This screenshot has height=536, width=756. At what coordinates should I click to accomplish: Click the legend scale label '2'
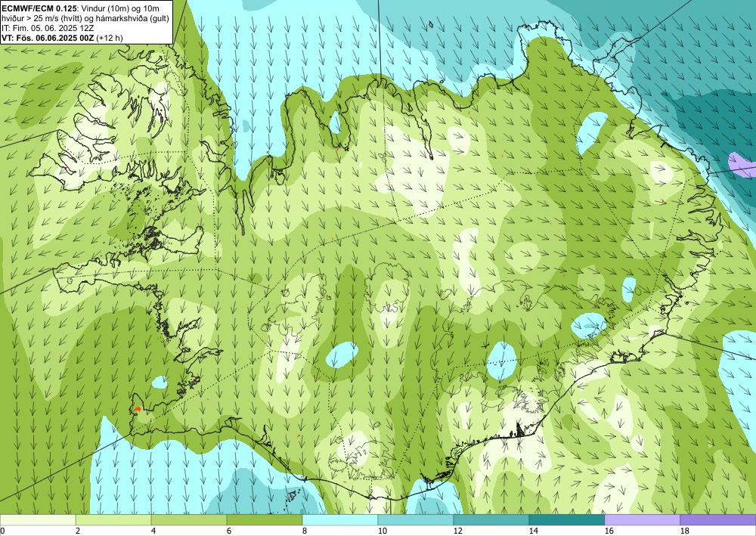78,531
